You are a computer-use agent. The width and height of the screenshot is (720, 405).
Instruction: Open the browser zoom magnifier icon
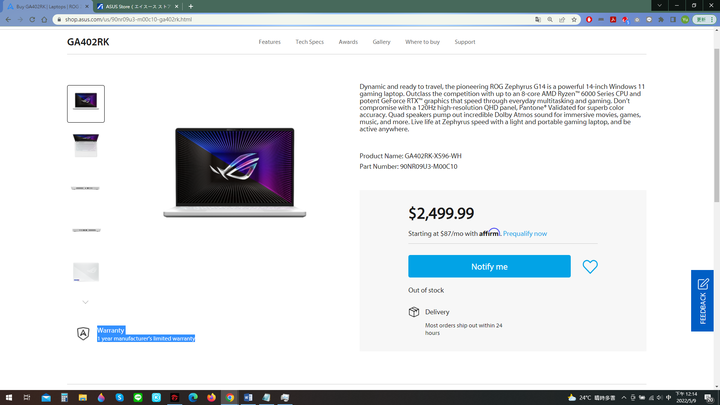click(550, 20)
